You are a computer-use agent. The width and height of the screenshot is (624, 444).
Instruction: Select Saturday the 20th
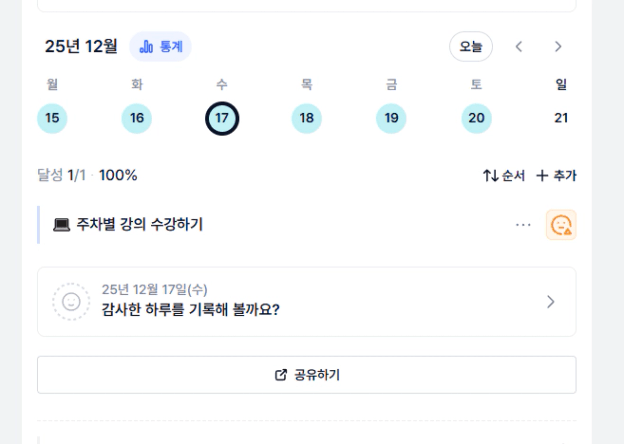477,118
